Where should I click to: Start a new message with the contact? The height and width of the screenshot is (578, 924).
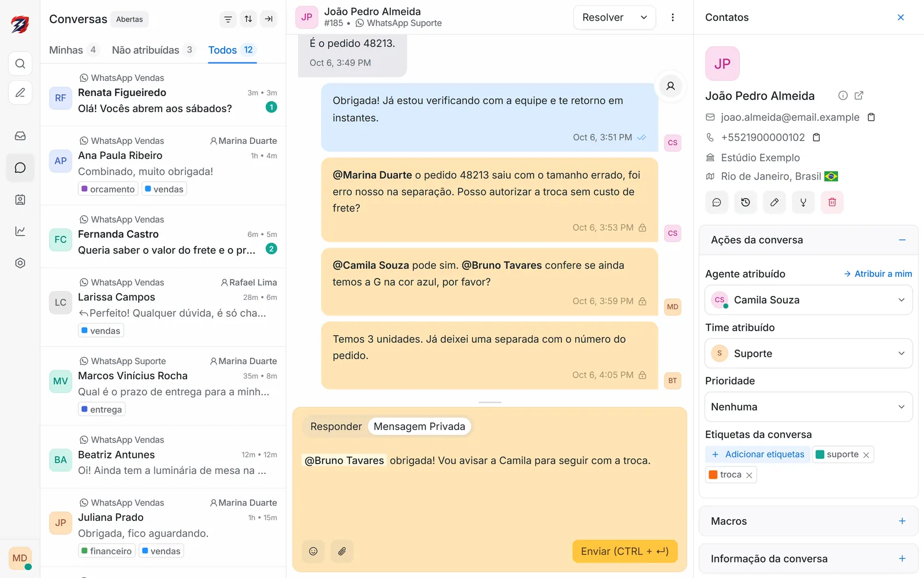[x=717, y=202]
